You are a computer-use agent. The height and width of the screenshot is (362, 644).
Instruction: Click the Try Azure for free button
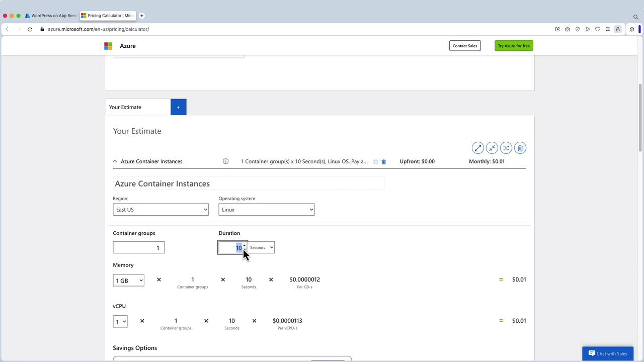[x=514, y=46]
